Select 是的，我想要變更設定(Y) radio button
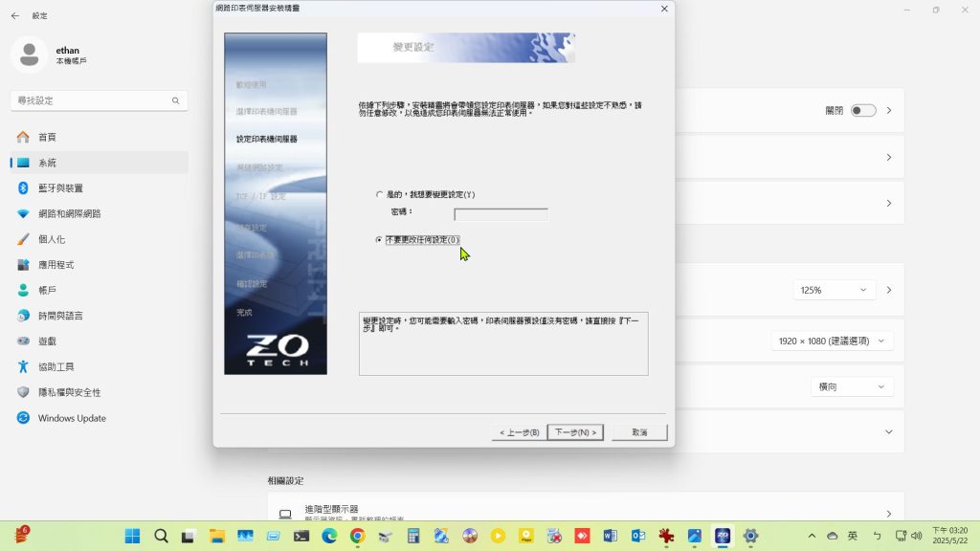The height and width of the screenshot is (551, 980). coord(380,195)
